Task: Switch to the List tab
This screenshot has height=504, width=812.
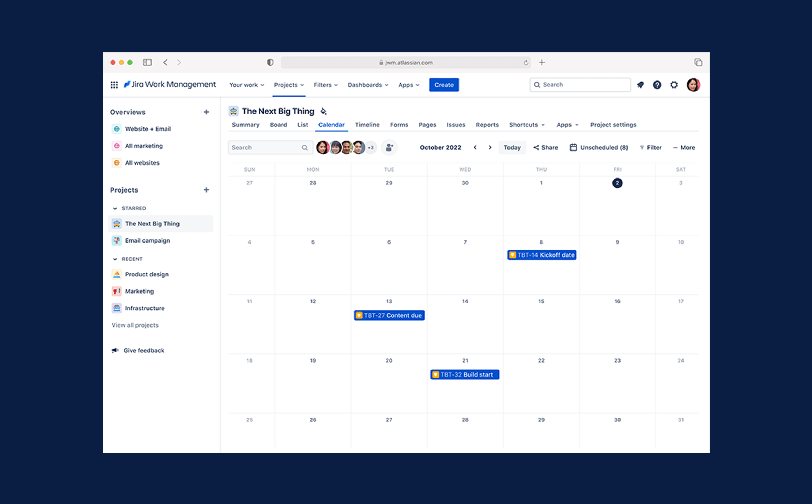Action: coord(303,125)
